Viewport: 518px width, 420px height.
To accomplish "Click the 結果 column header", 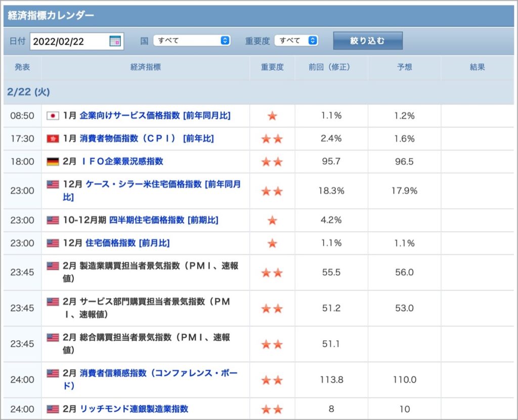I will [x=478, y=67].
